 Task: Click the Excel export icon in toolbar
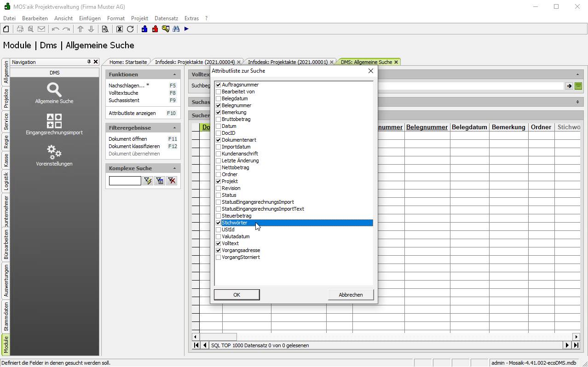point(120,29)
